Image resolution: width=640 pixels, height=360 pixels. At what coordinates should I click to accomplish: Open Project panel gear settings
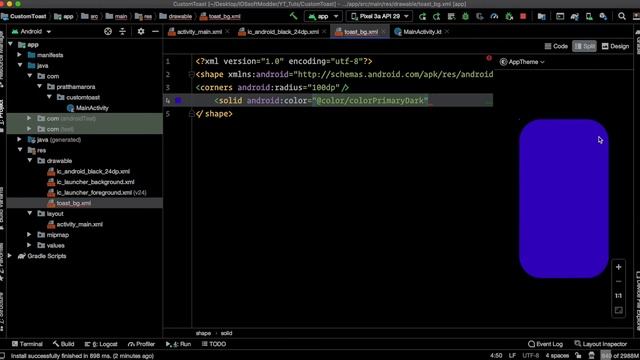(141, 31)
